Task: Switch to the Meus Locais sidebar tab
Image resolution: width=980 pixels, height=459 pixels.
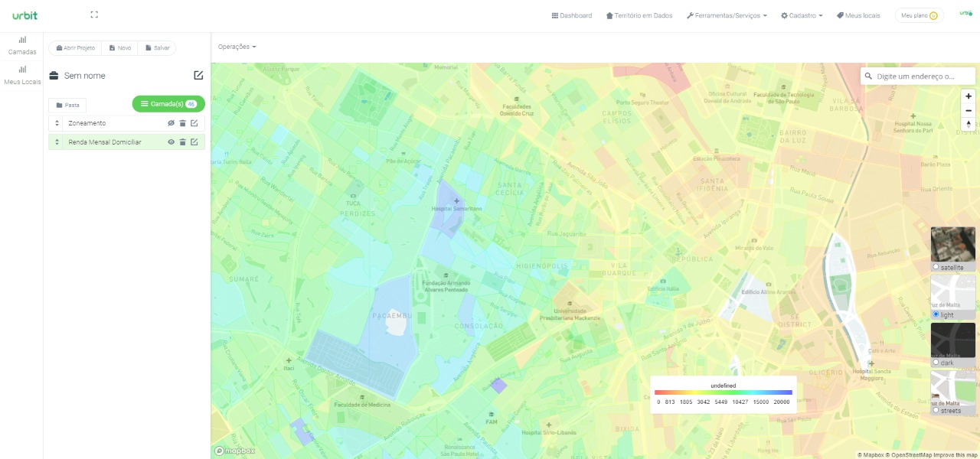Action: 22,75
